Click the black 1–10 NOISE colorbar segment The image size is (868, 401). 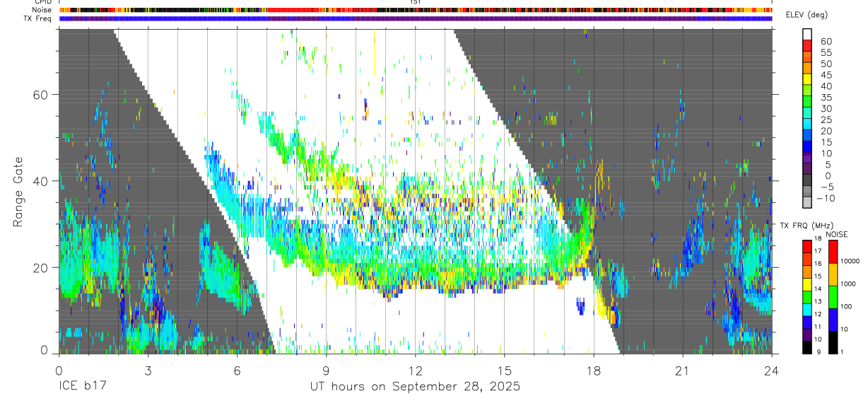833,342
